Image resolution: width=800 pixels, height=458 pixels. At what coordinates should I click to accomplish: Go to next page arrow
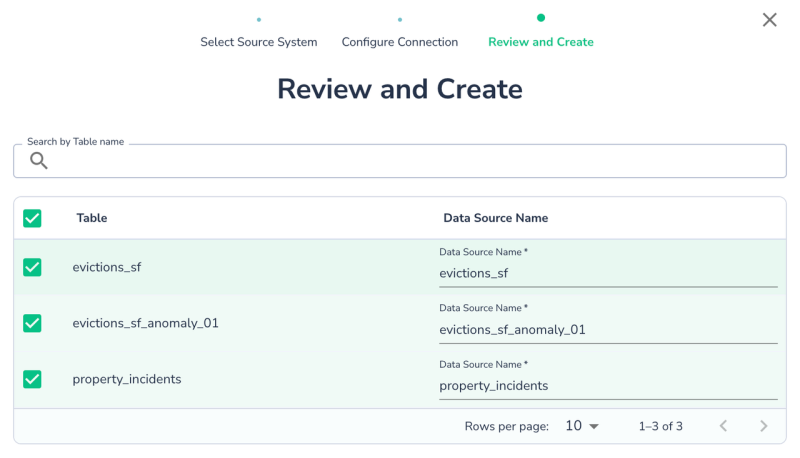[764, 426]
